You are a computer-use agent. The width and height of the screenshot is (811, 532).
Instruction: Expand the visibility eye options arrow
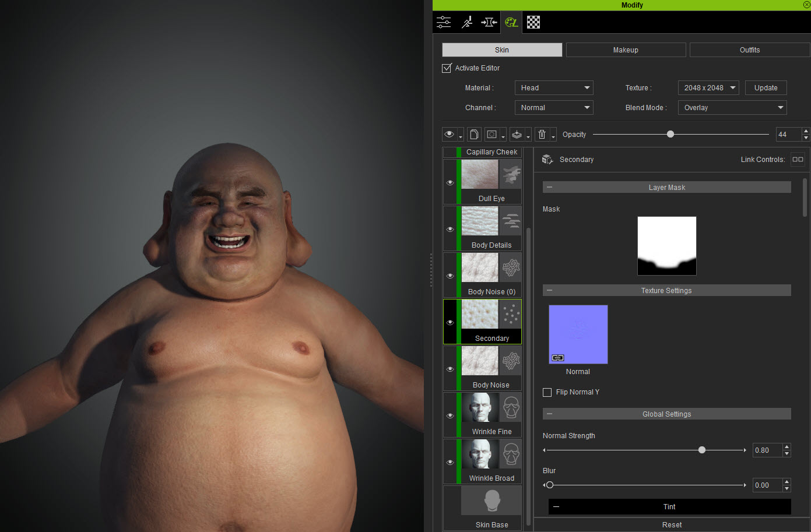pyautogui.click(x=461, y=135)
